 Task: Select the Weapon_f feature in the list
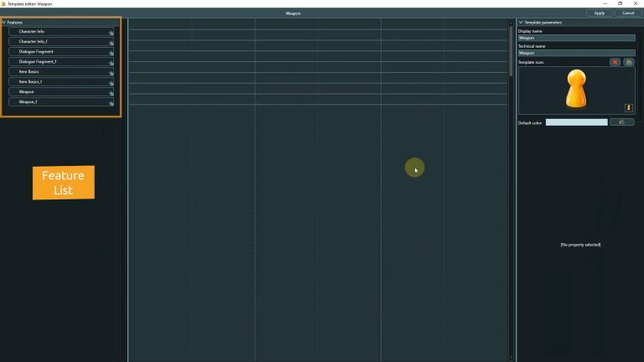click(x=61, y=101)
